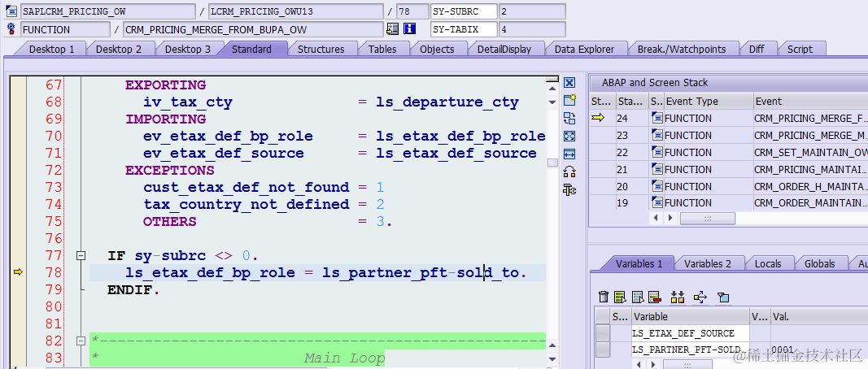Select the Variables 1 tab
Screen dimensions: 868x369
(639, 263)
